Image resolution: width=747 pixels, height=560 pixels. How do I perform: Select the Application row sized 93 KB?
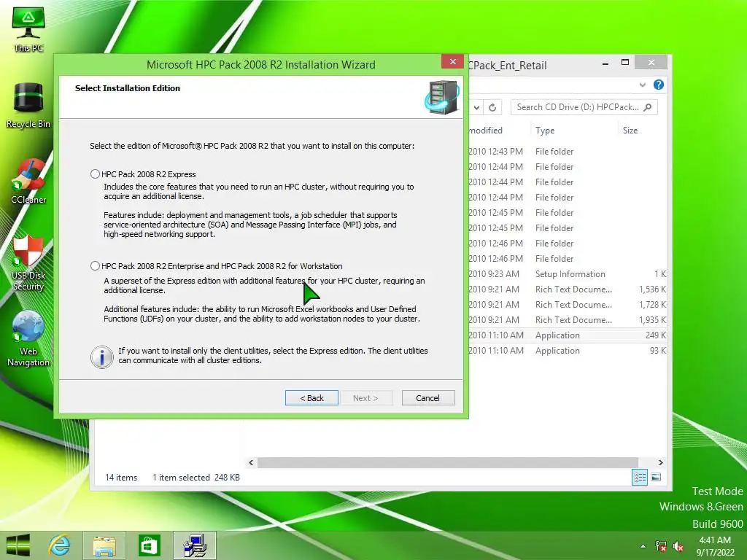pyautogui.click(x=567, y=350)
